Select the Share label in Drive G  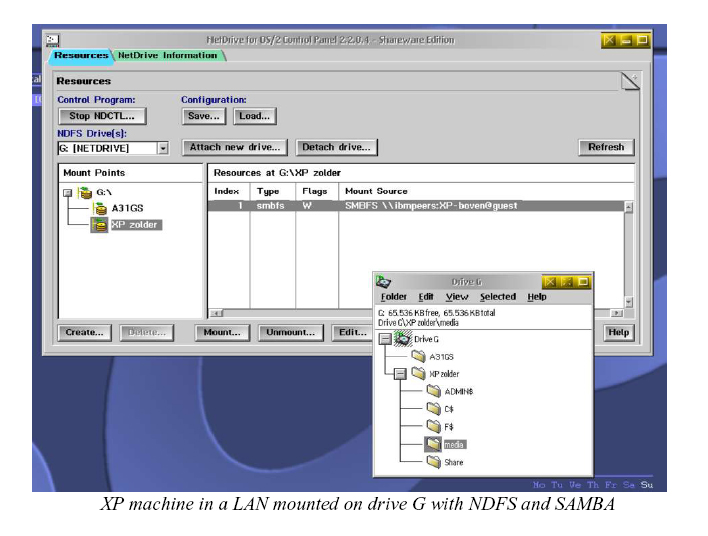pos(454,462)
